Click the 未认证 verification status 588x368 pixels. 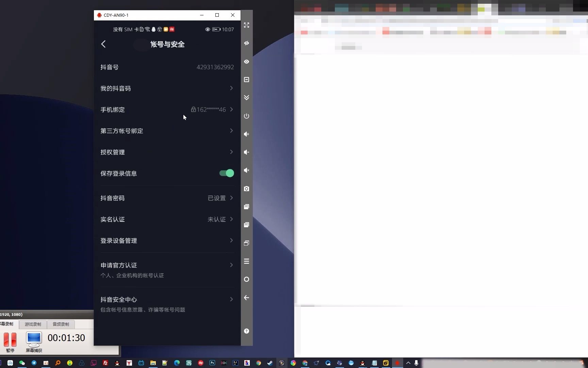click(217, 219)
